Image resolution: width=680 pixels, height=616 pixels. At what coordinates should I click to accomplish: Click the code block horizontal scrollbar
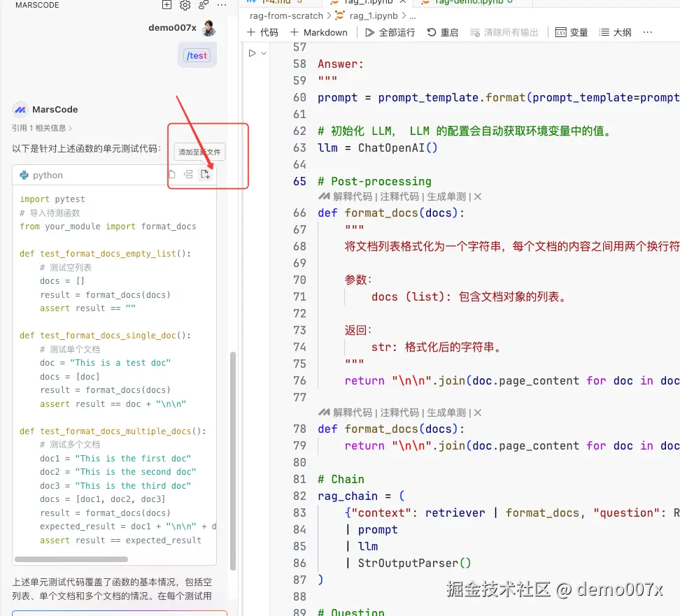coord(71,559)
